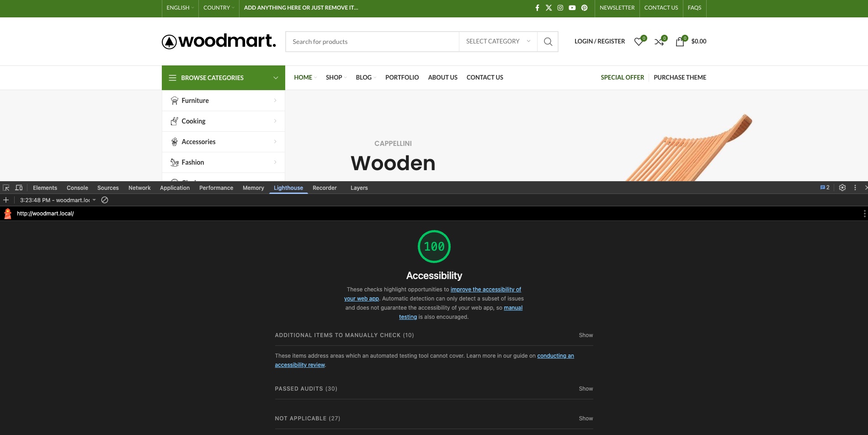Screen dimensions: 868x435
Task: Open DevTools settings gear icon
Action: (x=842, y=188)
